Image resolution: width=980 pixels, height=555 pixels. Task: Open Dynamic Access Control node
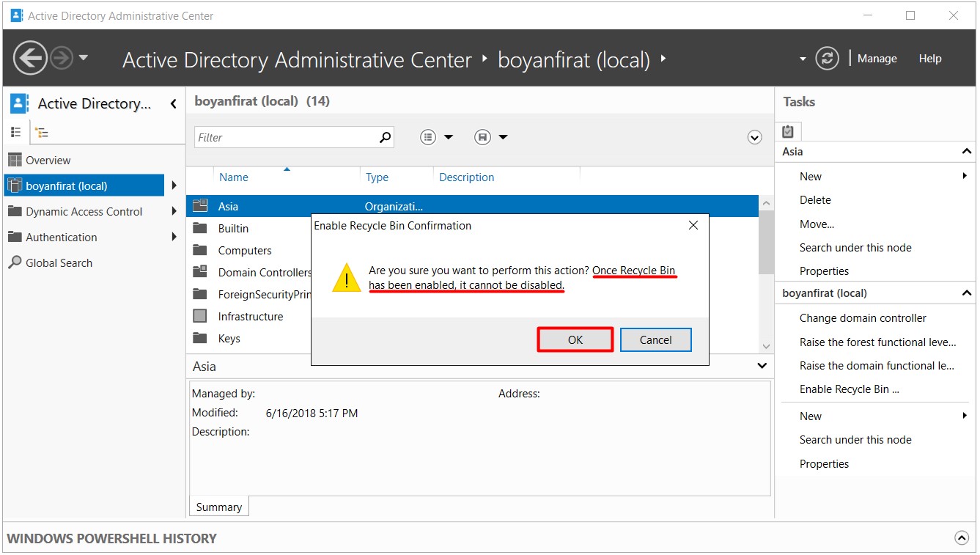pos(84,212)
